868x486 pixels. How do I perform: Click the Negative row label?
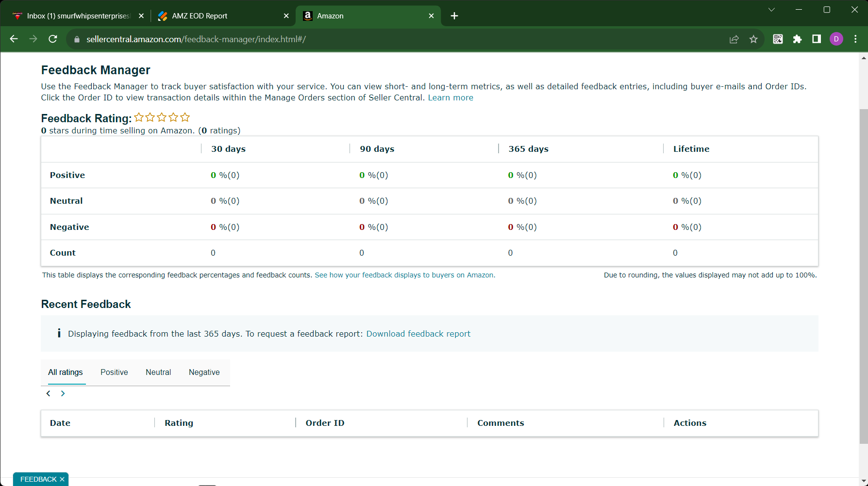point(69,227)
